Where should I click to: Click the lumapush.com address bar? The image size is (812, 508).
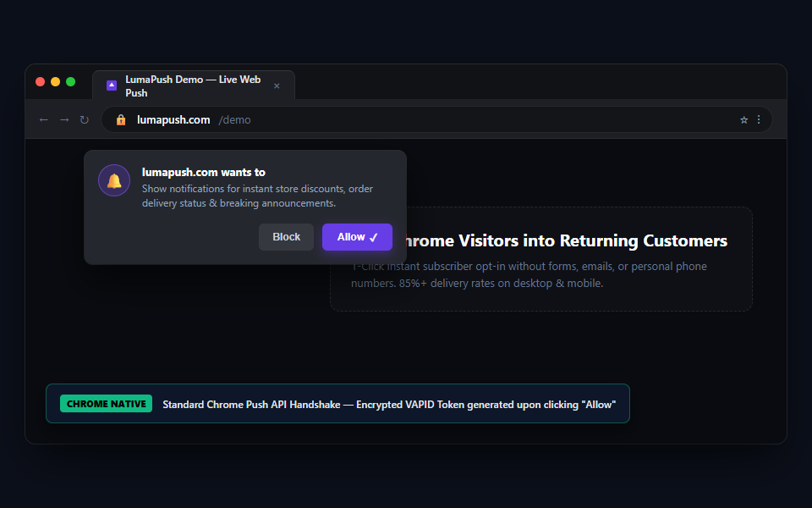coord(436,119)
